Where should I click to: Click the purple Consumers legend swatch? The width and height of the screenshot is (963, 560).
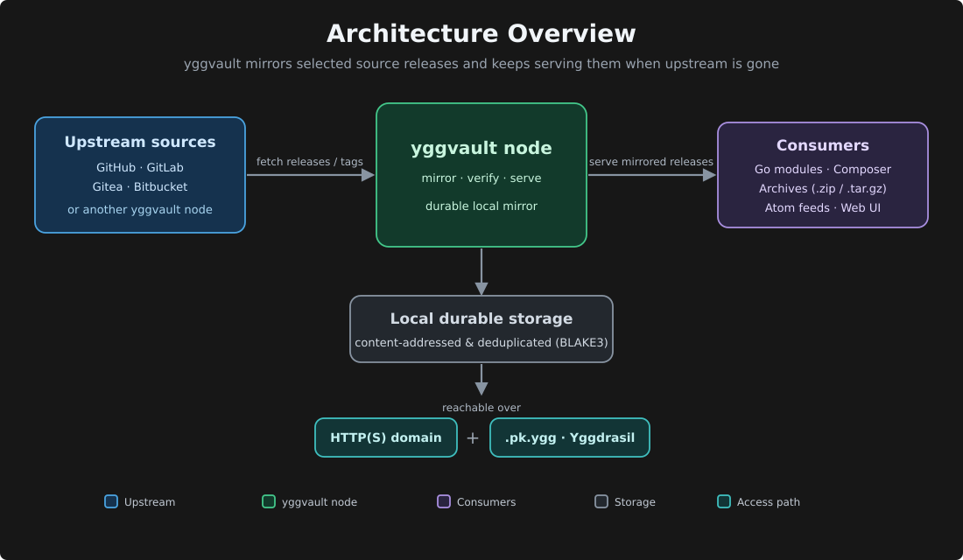pyautogui.click(x=444, y=501)
